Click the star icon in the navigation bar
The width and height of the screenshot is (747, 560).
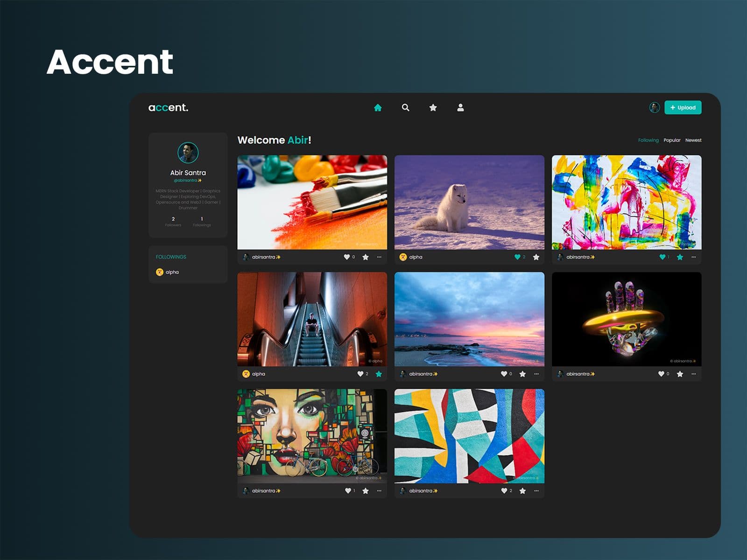(x=433, y=108)
